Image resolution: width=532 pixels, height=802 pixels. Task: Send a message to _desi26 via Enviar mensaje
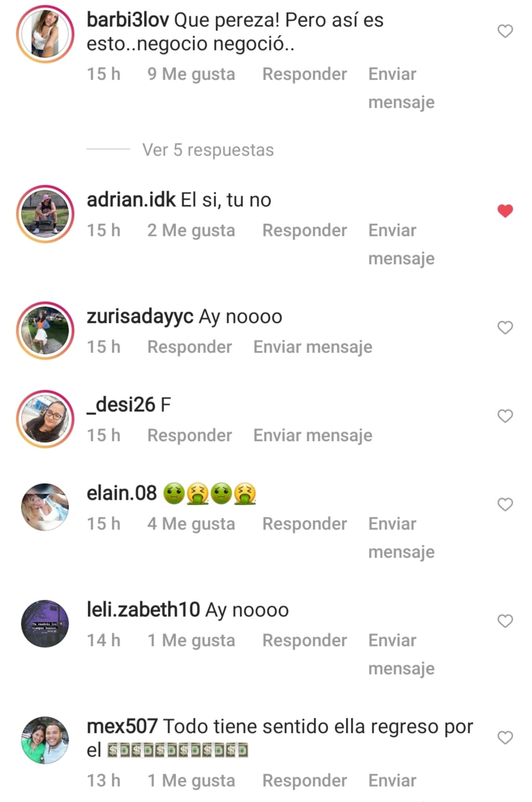pos(313,435)
